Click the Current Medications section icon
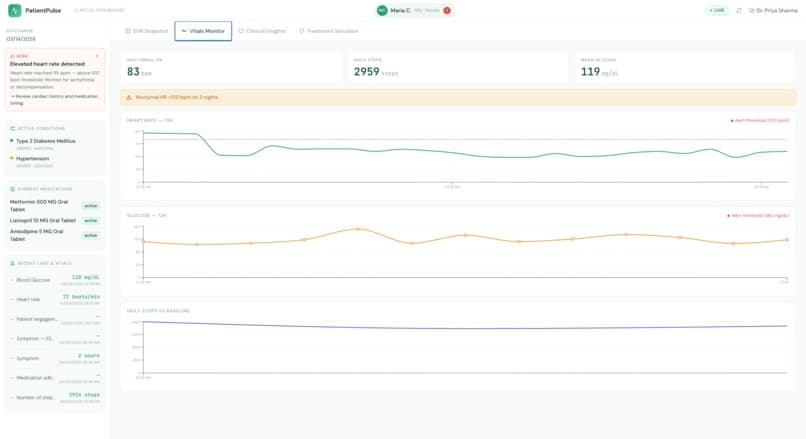The image size is (806, 439). click(x=13, y=189)
